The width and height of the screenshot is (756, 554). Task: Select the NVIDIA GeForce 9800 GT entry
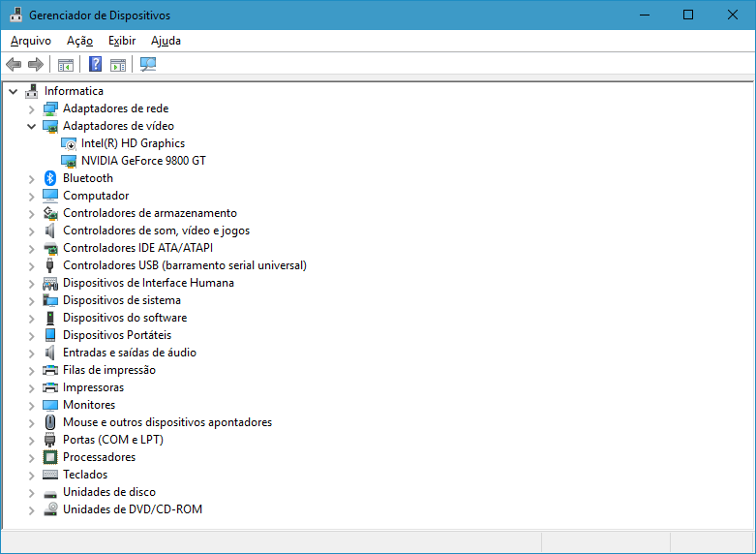[x=143, y=161]
